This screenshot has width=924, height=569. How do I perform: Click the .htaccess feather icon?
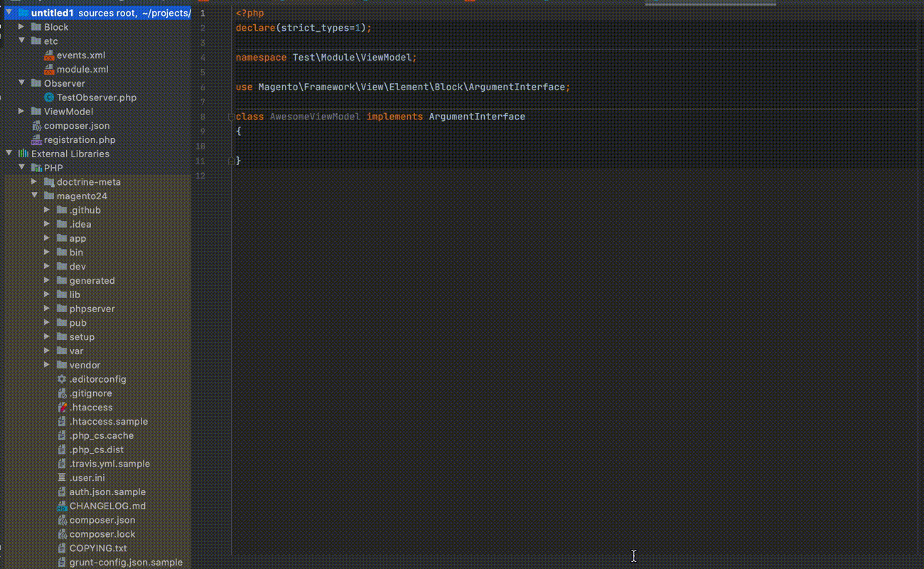click(x=62, y=408)
